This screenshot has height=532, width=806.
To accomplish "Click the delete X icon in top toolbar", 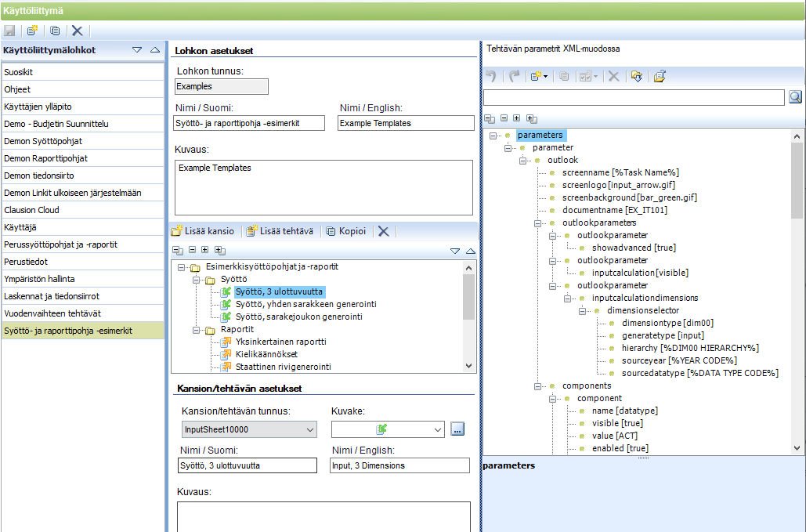I will 77,31.
